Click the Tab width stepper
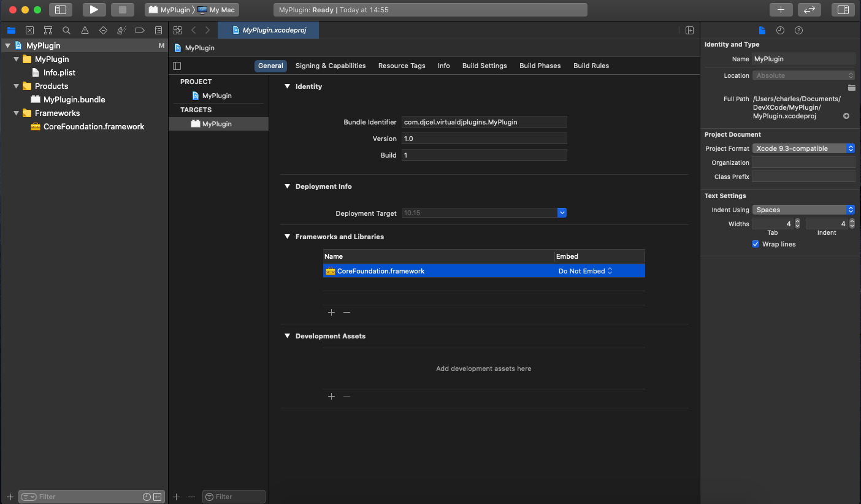Image resolution: width=861 pixels, height=504 pixels. 797,224
